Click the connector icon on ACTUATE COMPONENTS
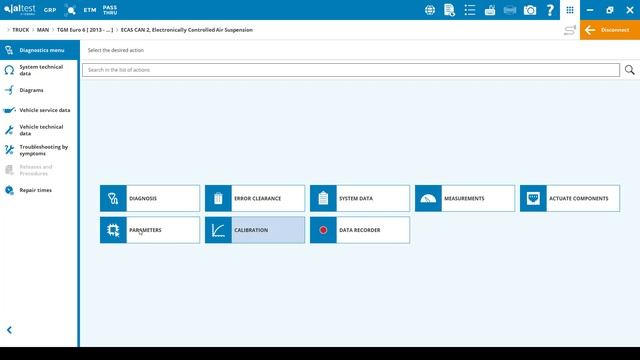 [x=533, y=198]
